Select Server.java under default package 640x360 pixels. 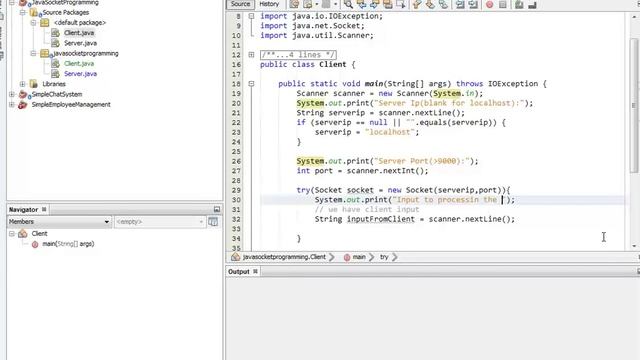80,43
